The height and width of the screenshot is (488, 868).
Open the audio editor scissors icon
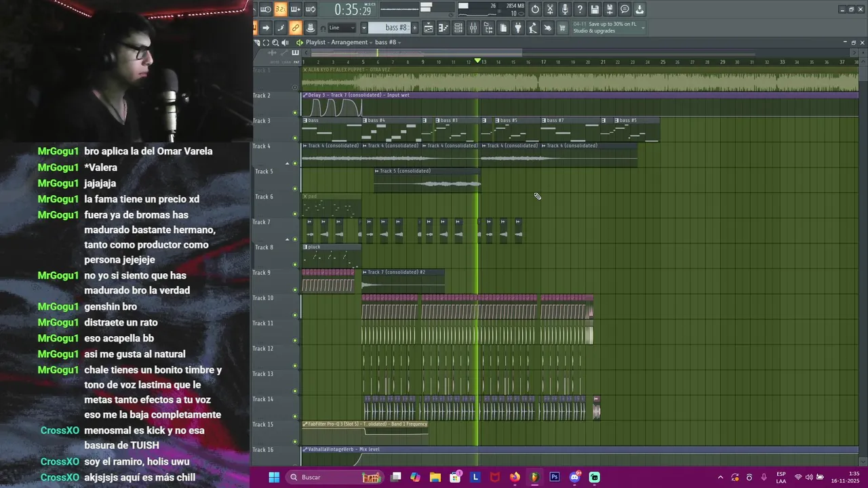550,9
